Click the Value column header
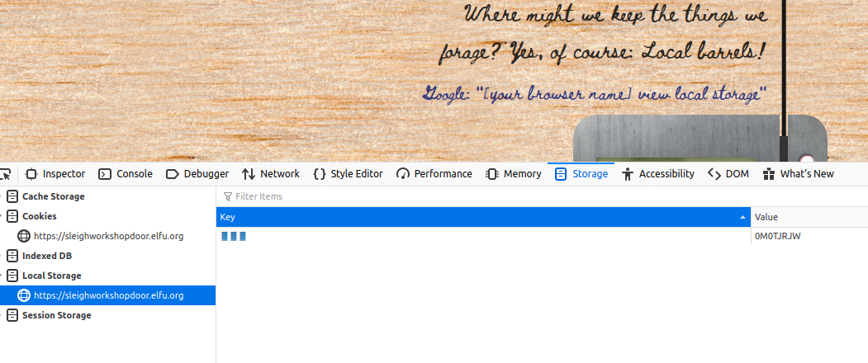This screenshot has height=363, width=868. (x=809, y=217)
